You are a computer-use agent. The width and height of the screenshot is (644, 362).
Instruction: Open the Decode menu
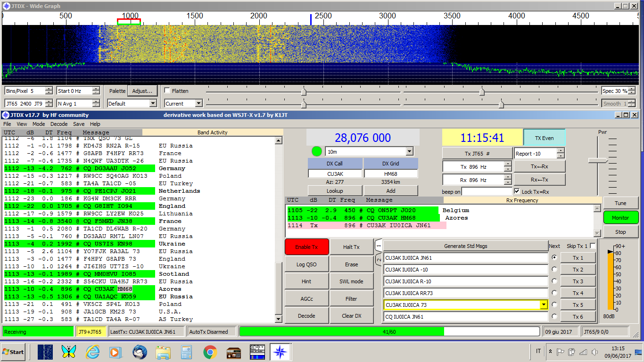pyautogui.click(x=58, y=124)
